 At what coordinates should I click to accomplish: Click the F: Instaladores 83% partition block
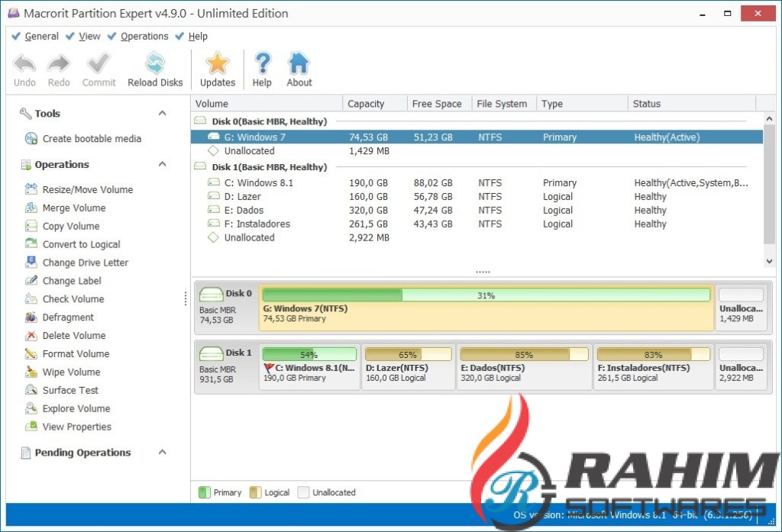pyautogui.click(x=654, y=367)
